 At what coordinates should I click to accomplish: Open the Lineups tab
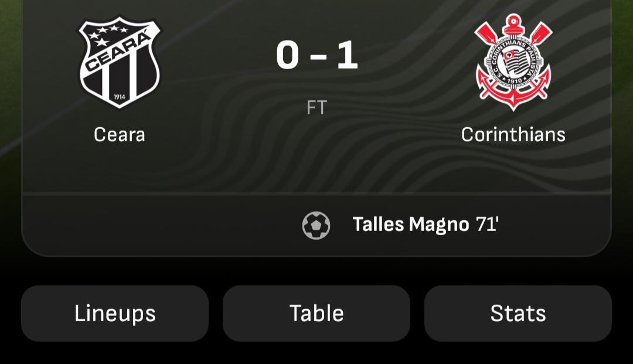115,314
